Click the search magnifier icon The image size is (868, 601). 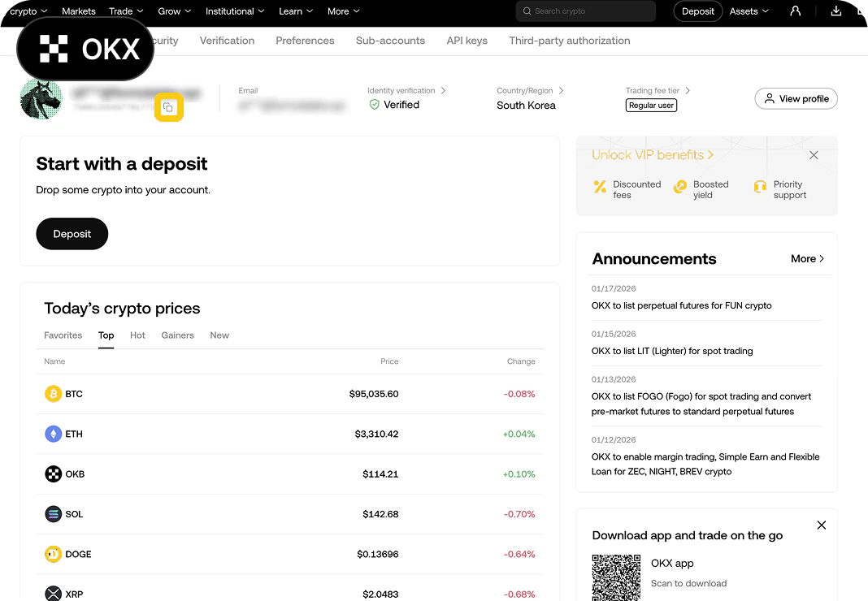click(x=527, y=11)
